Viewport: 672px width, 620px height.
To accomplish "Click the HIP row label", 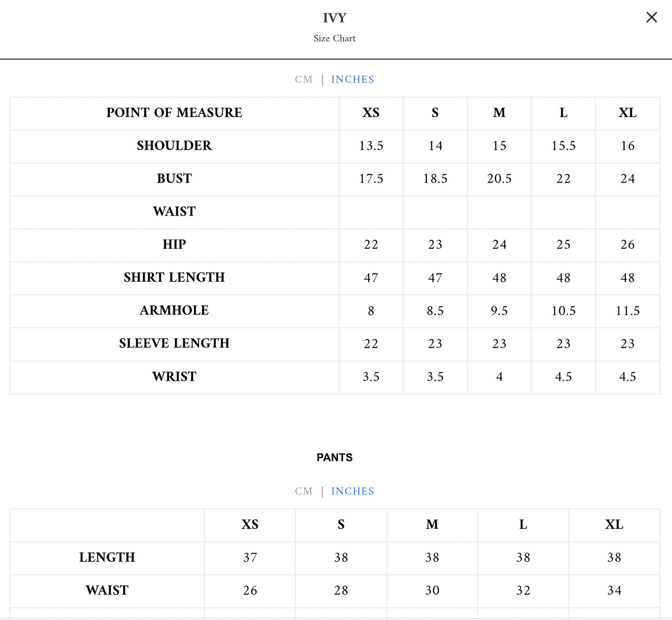I will click(174, 244).
